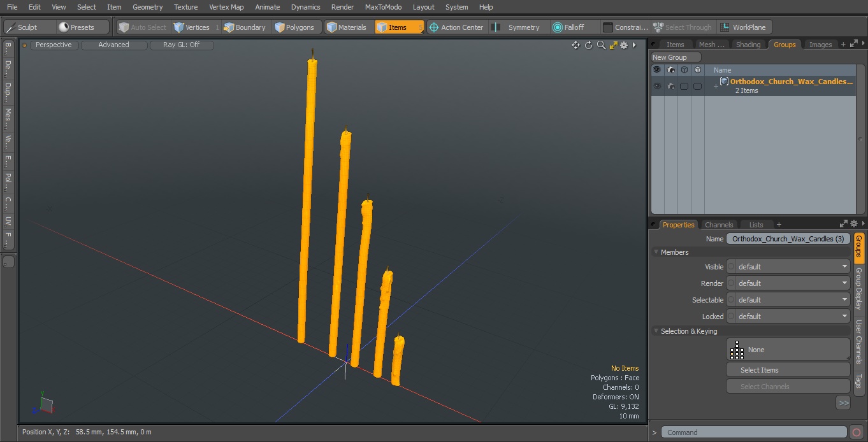
Task: Open the MaxToModo menu
Action: 383,7
